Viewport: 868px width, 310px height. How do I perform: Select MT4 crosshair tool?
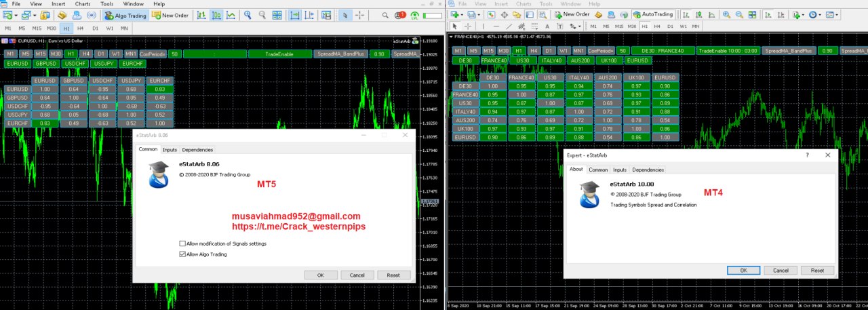(x=468, y=26)
